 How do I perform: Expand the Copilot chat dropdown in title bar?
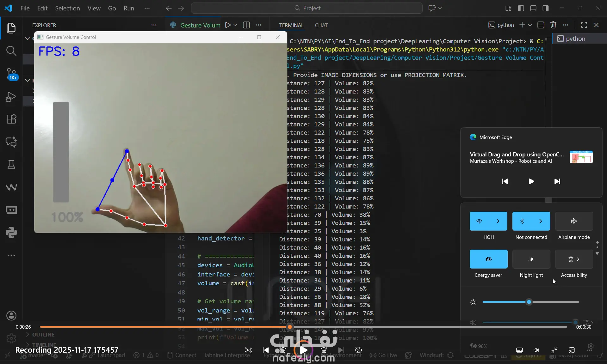point(440,8)
